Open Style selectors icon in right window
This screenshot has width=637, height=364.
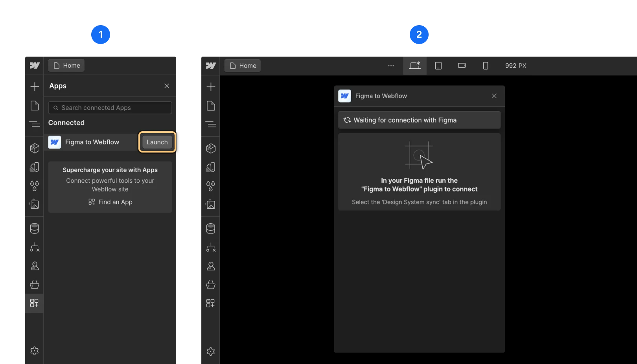click(211, 186)
